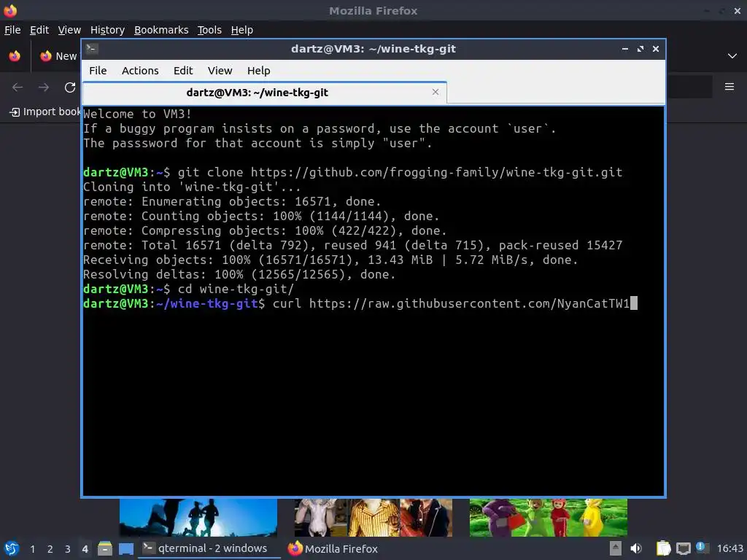Click the removable media eject icon in the tray
747x560 pixels.
616,548
